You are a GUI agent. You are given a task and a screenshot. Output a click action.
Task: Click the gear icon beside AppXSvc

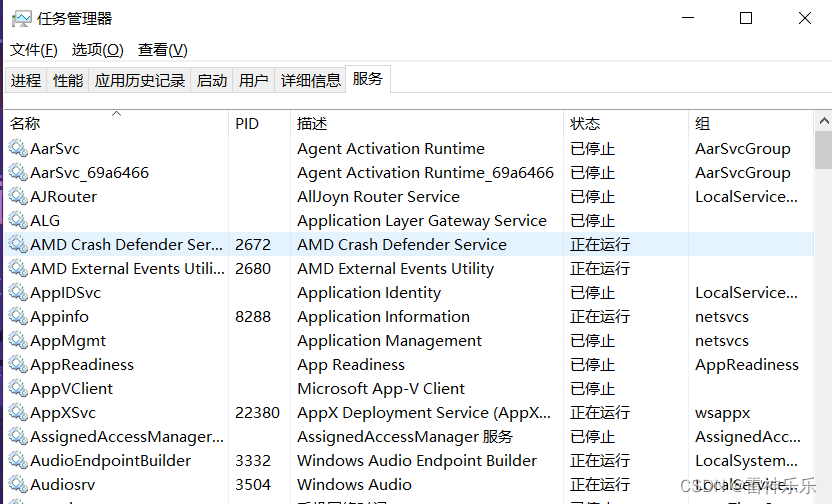(18, 412)
